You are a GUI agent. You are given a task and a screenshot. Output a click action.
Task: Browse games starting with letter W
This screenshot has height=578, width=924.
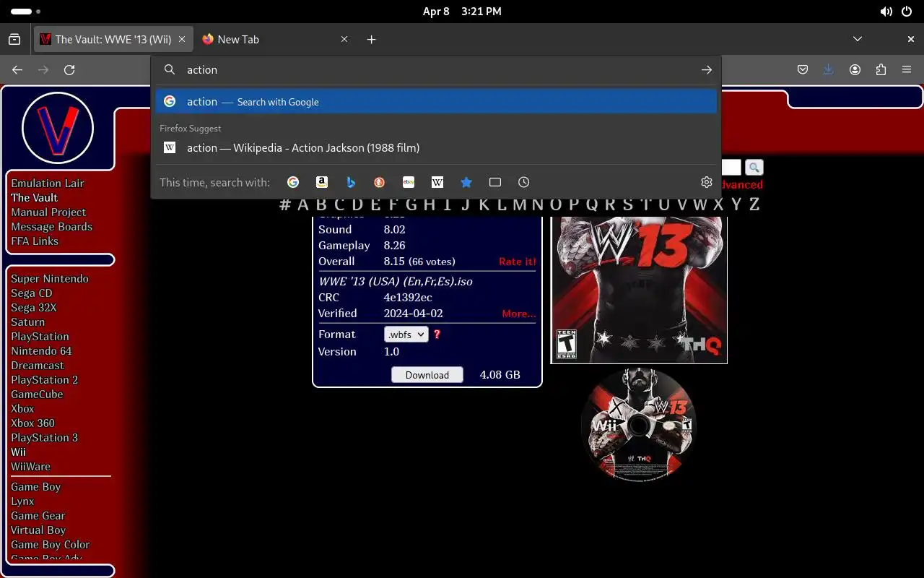699,204
